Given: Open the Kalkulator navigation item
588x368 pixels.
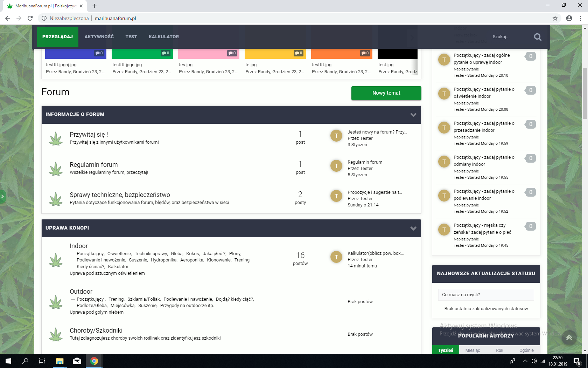Looking at the screenshot, I should [x=164, y=37].
